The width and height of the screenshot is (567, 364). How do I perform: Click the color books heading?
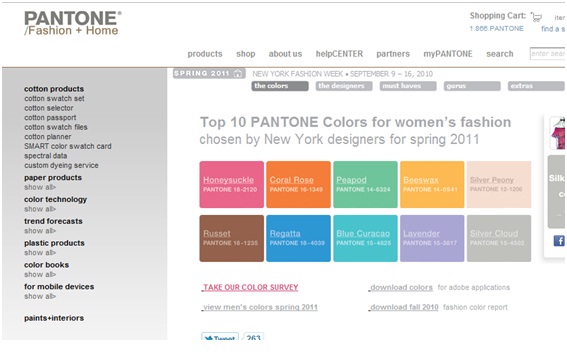(46, 265)
